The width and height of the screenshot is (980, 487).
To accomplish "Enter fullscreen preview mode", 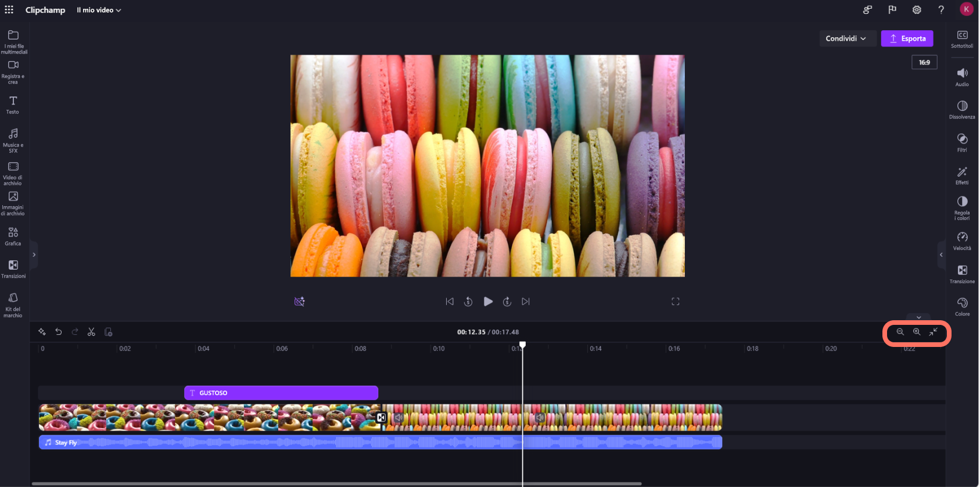I will point(675,302).
